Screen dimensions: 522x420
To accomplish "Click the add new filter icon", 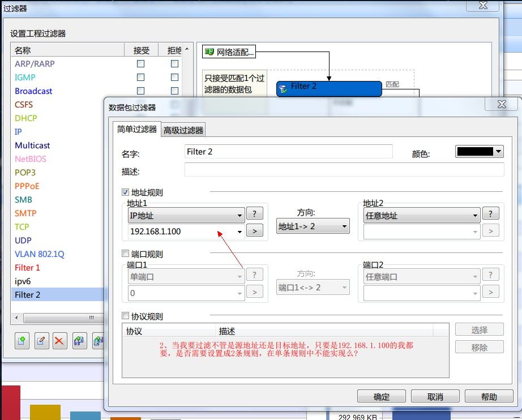I will pyautogui.click(x=22, y=341).
